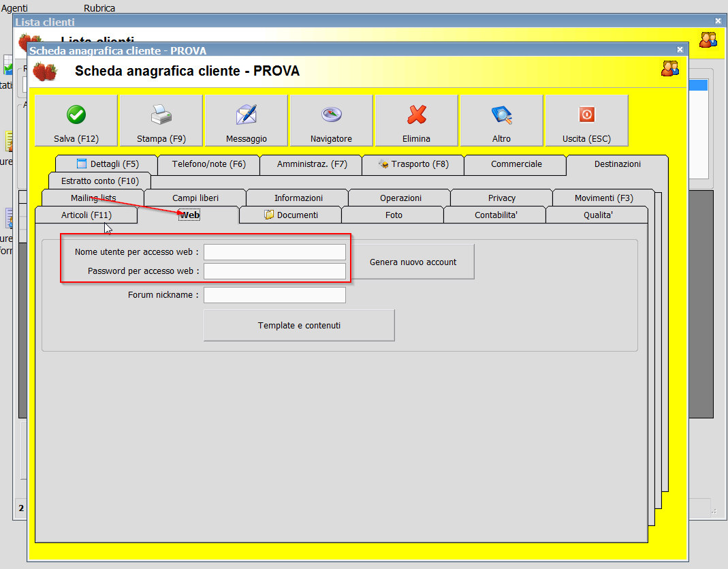Switch to Amministraz. (F7) tab
Image resolution: width=728 pixels, height=569 pixels.
(x=312, y=164)
